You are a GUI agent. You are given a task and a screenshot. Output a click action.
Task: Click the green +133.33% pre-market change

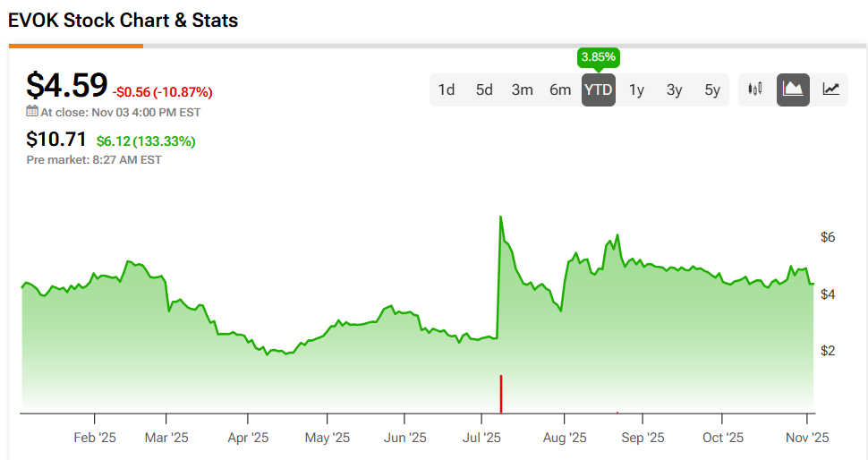[146, 141]
